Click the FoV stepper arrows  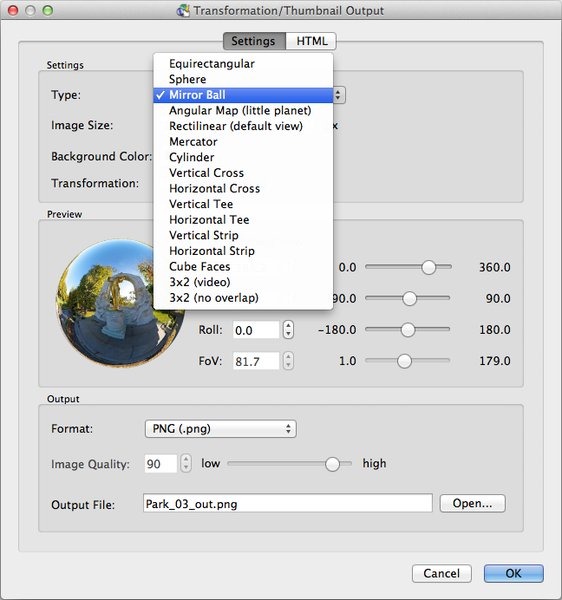click(288, 361)
